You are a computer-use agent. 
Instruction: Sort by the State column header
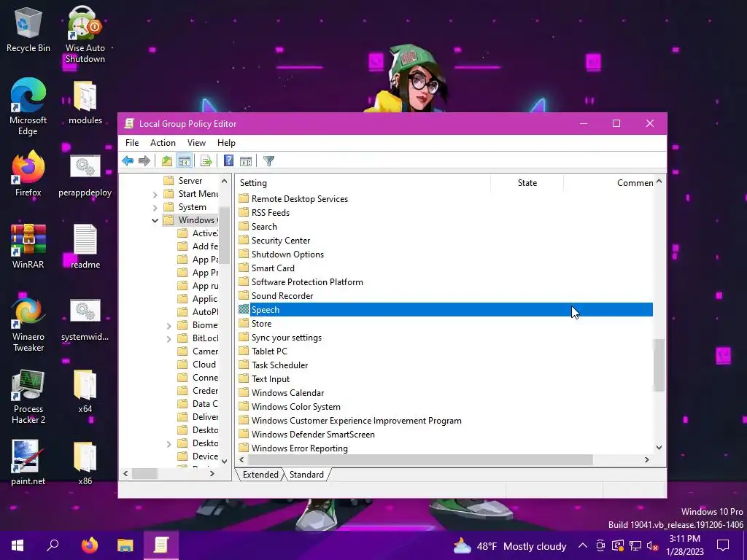click(x=527, y=183)
